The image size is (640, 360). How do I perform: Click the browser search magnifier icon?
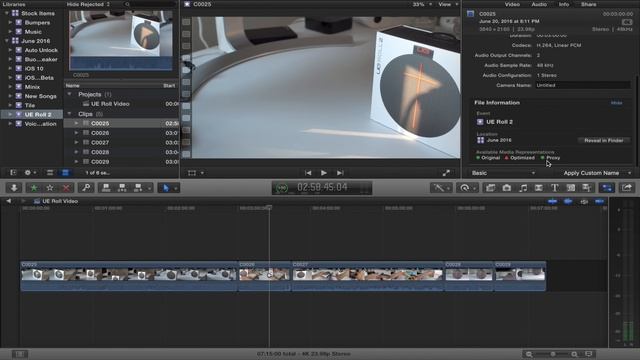(x=127, y=4)
